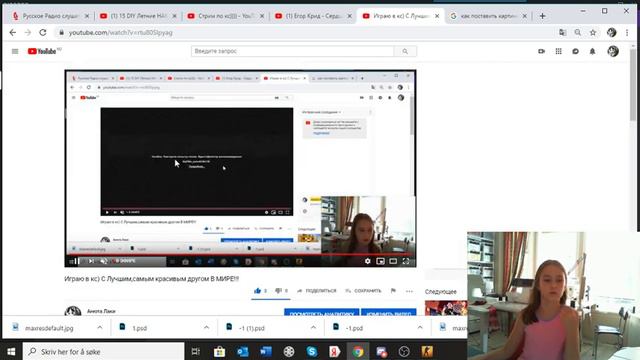This screenshot has height=360, width=640.
Task: Reload the YouTube page
Action: [x=43, y=32]
